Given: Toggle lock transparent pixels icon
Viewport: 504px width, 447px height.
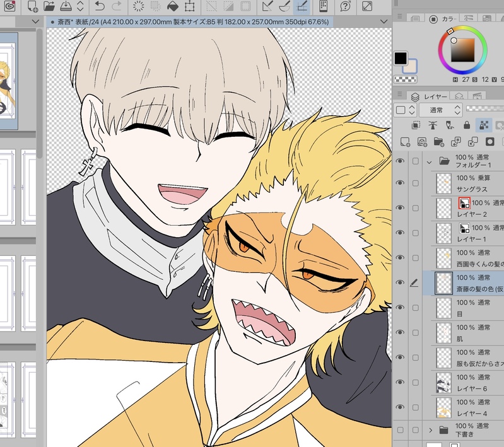Looking at the screenshot, I should tap(484, 125).
